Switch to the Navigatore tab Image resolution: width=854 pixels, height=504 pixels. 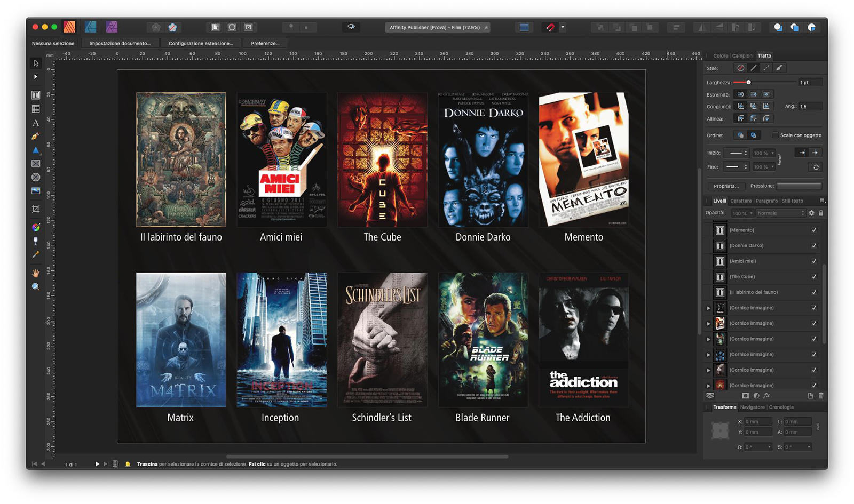(x=752, y=407)
